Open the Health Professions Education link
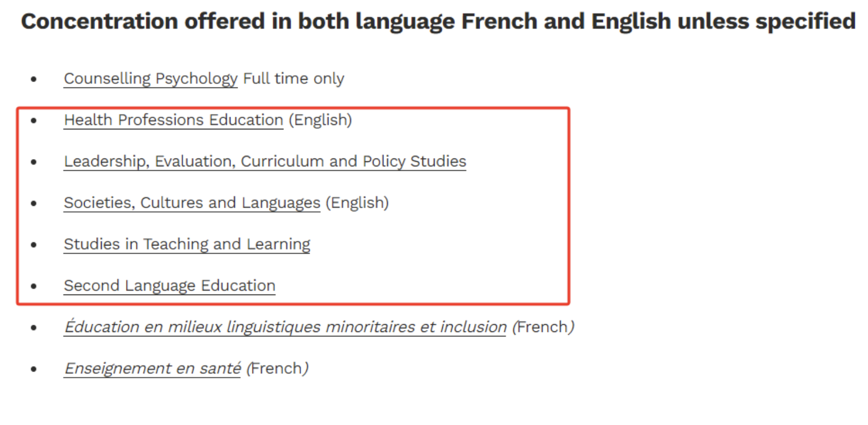This screenshot has width=868, height=425. click(x=173, y=120)
